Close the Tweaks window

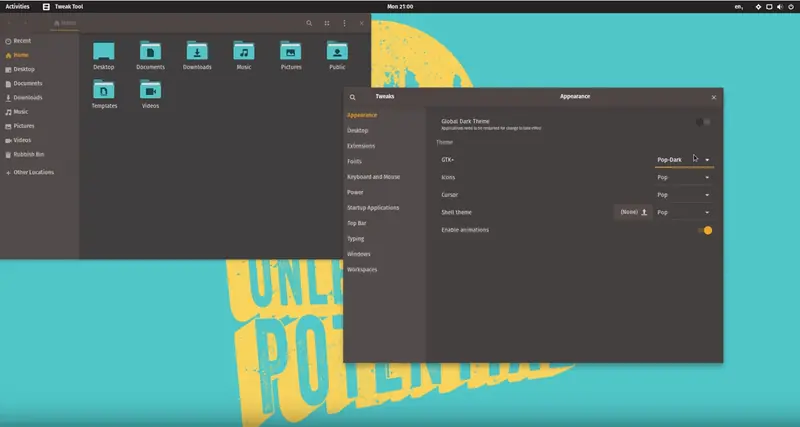tap(714, 97)
